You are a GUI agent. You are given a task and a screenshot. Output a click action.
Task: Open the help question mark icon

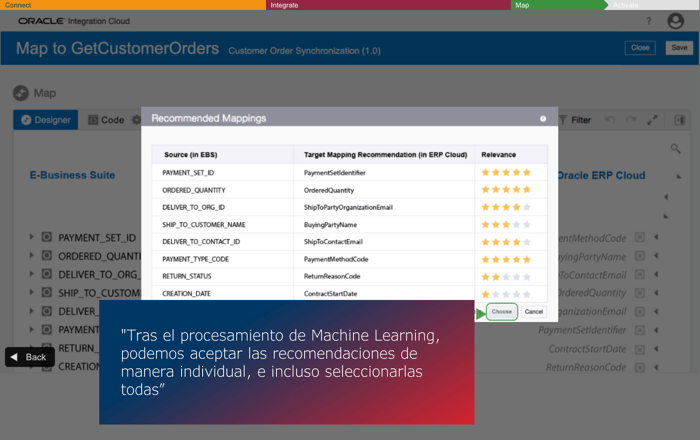(649, 21)
